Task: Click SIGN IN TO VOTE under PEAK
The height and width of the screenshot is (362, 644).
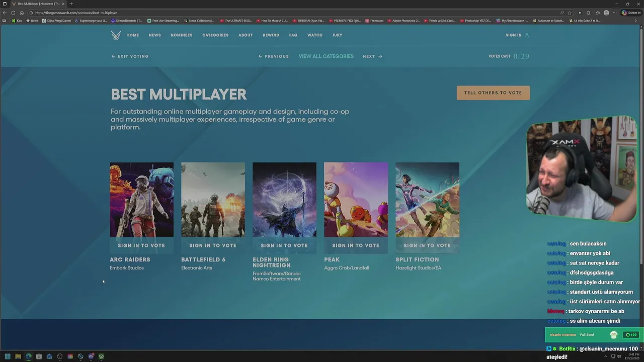Action: pyautogui.click(x=356, y=245)
